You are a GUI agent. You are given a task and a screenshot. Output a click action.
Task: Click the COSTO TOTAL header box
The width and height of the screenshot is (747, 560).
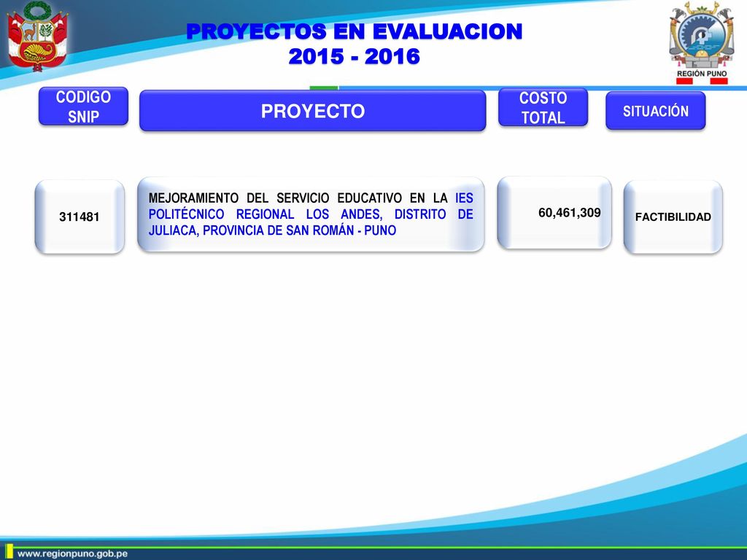pyautogui.click(x=543, y=108)
